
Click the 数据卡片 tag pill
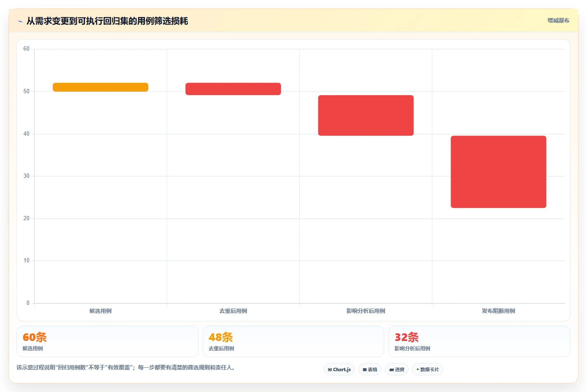(x=428, y=369)
